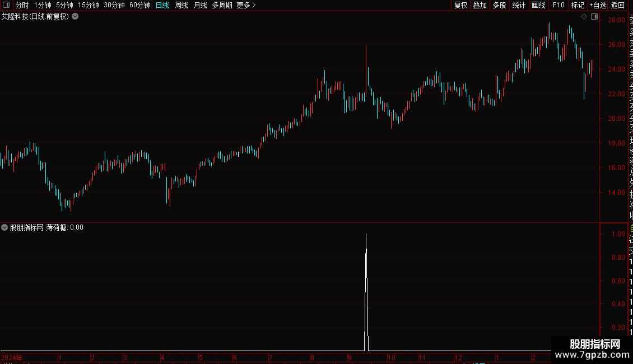The height and width of the screenshot is (364, 633).
Task: Expand the 薄荷糖 indicator options arrow
Action: point(4,227)
